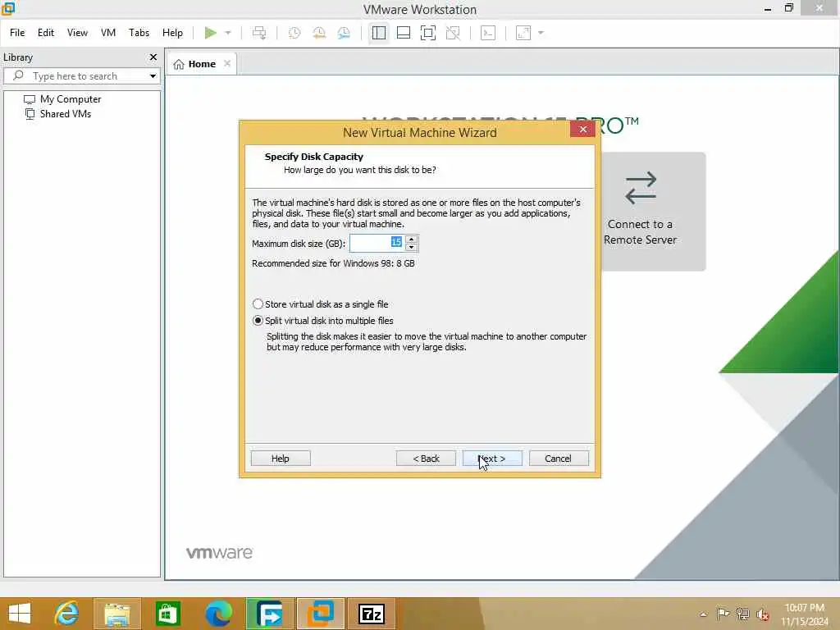Open the Tabs menu
Image resolution: width=840 pixels, height=630 pixels.
coord(139,33)
